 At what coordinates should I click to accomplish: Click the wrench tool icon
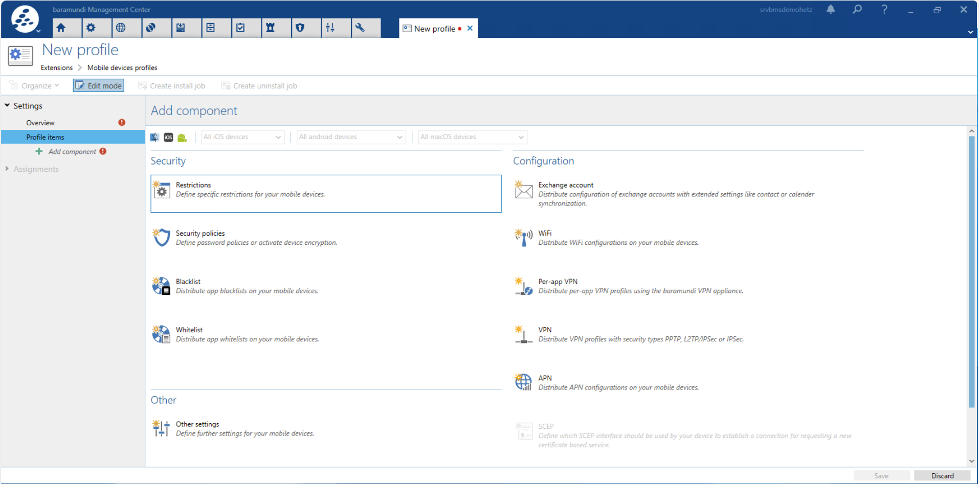click(x=360, y=28)
